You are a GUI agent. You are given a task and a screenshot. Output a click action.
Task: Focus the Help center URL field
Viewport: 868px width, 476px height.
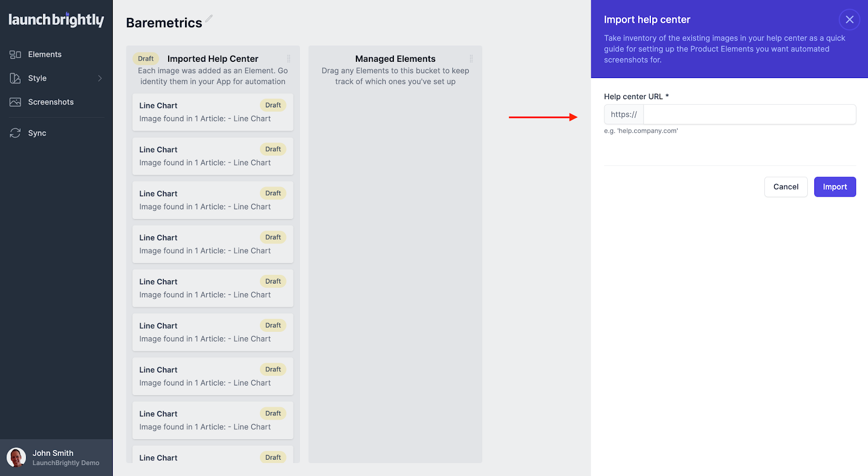[749, 115]
